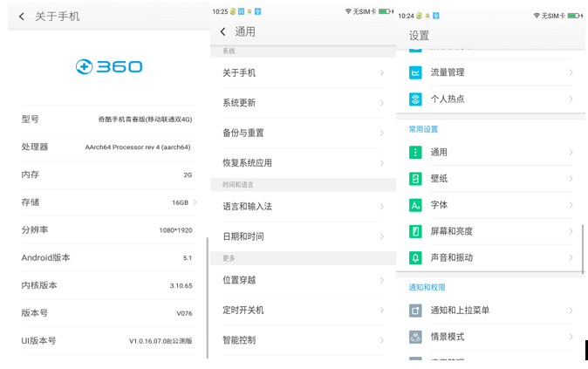Tap WiFi status icon in 设置 screen

pyautogui.click(x=537, y=16)
